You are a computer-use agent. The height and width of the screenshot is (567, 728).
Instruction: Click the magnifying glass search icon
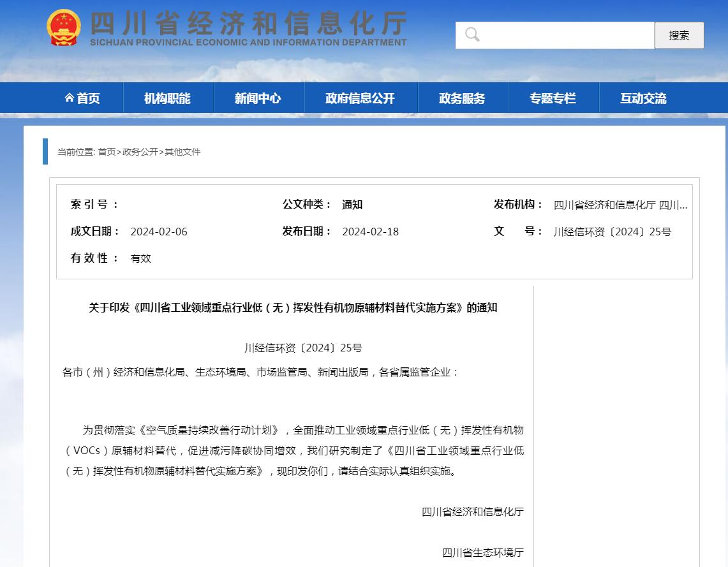472,34
